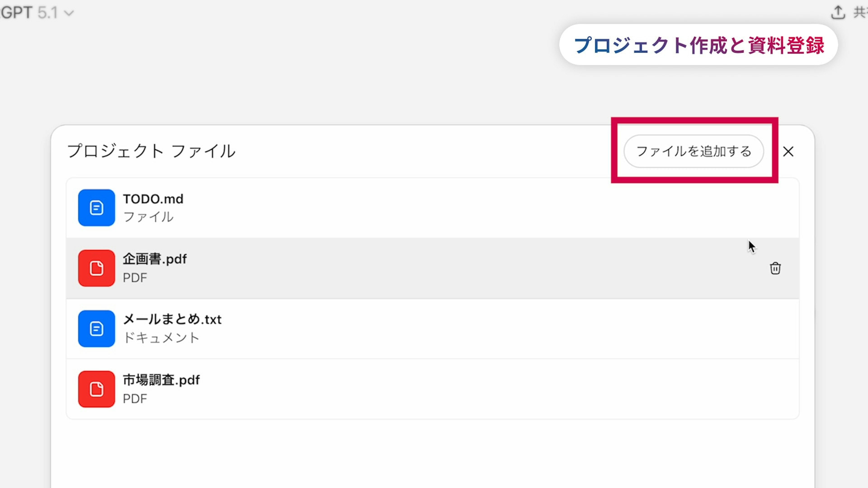Click the blue TODO.md file icon
Viewport: 868px width, 488px height.
click(x=96, y=207)
